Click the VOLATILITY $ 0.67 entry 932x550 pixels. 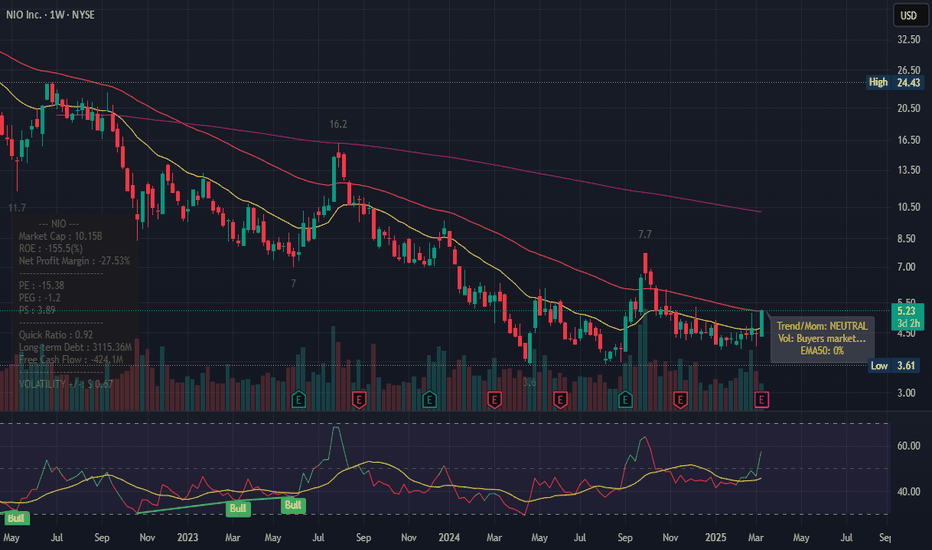(66, 384)
